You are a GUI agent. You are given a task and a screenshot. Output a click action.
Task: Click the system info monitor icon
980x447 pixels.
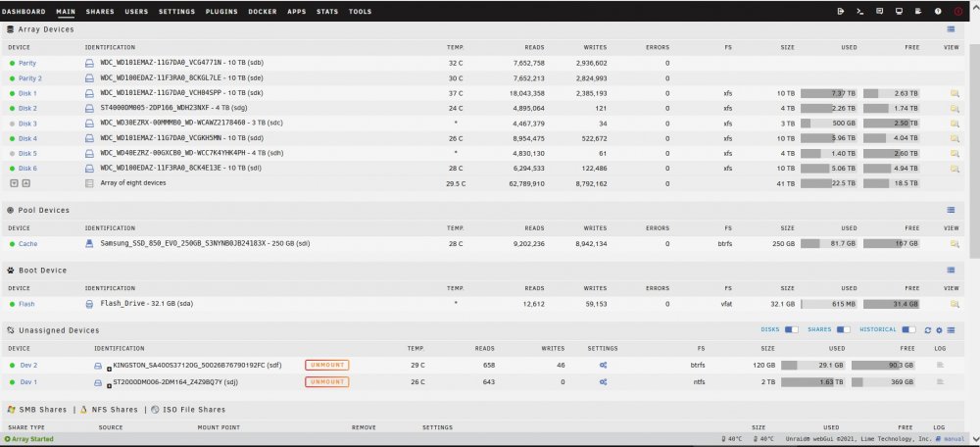(x=899, y=11)
